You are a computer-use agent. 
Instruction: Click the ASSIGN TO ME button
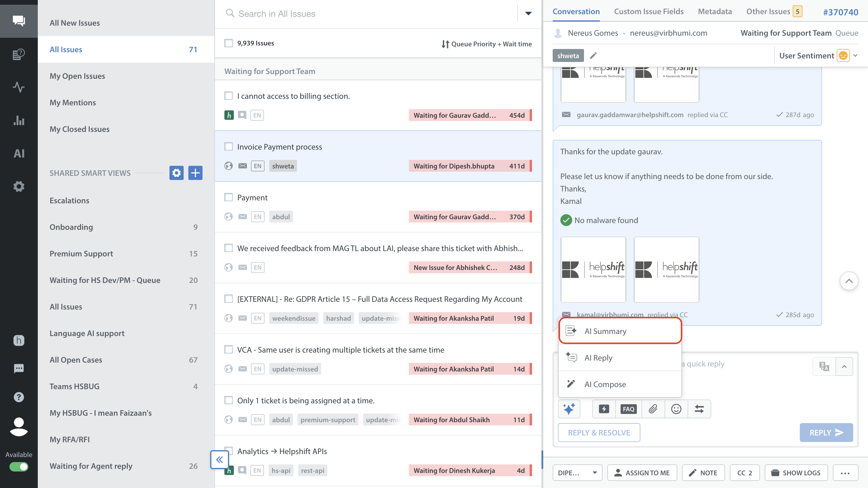click(642, 472)
